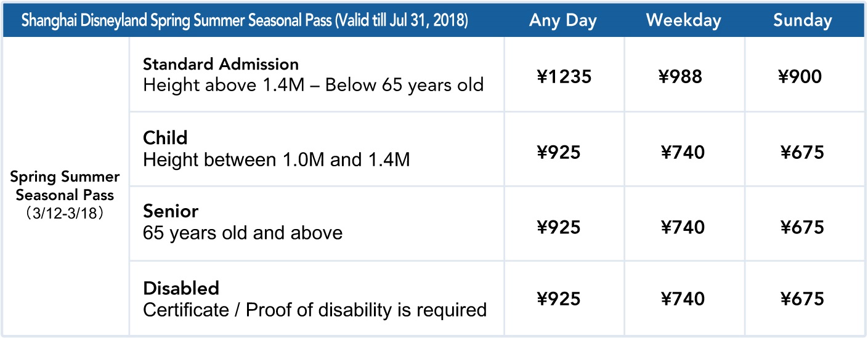Screen dimensions: 868x338
Task: Click the Any Day column header
Action: point(563,21)
